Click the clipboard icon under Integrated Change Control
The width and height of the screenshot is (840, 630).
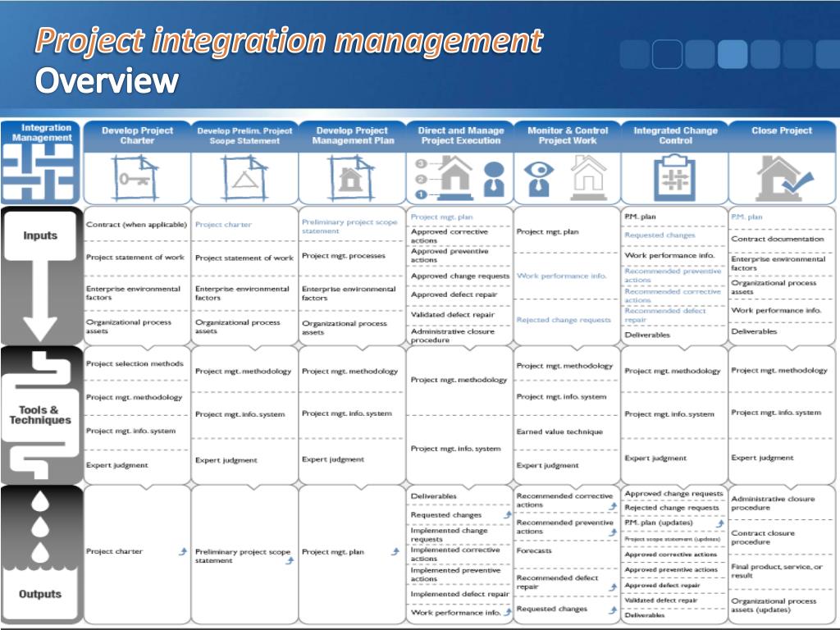[674, 177]
